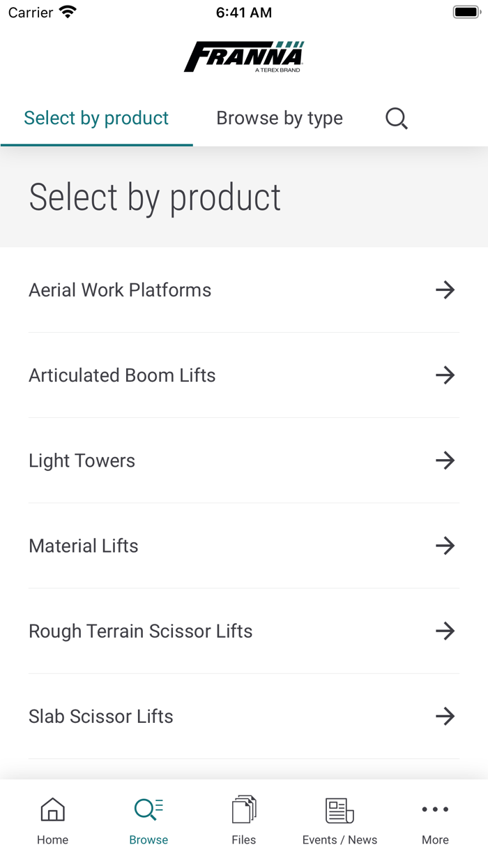Viewport: 488px width, 868px height.
Task: Open the More menu via ellipsis icon
Action: click(x=435, y=809)
